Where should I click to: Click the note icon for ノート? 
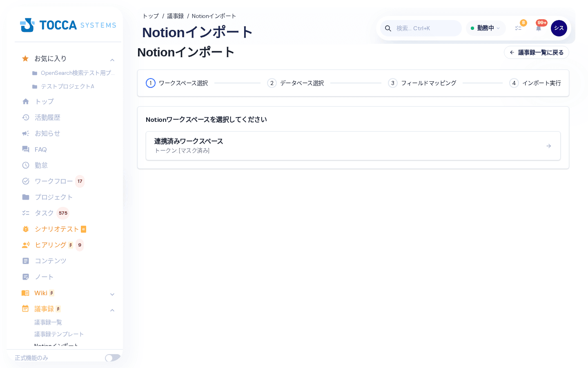click(x=26, y=277)
